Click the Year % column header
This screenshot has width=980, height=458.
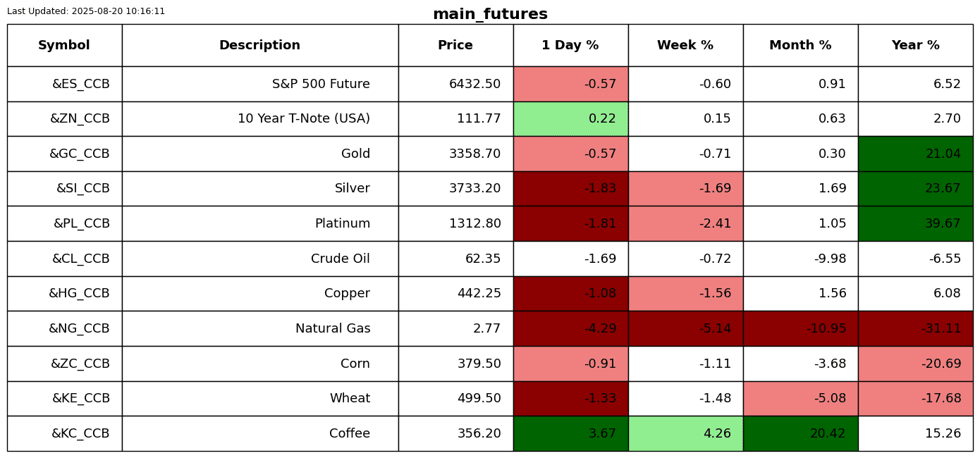[x=915, y=45]
